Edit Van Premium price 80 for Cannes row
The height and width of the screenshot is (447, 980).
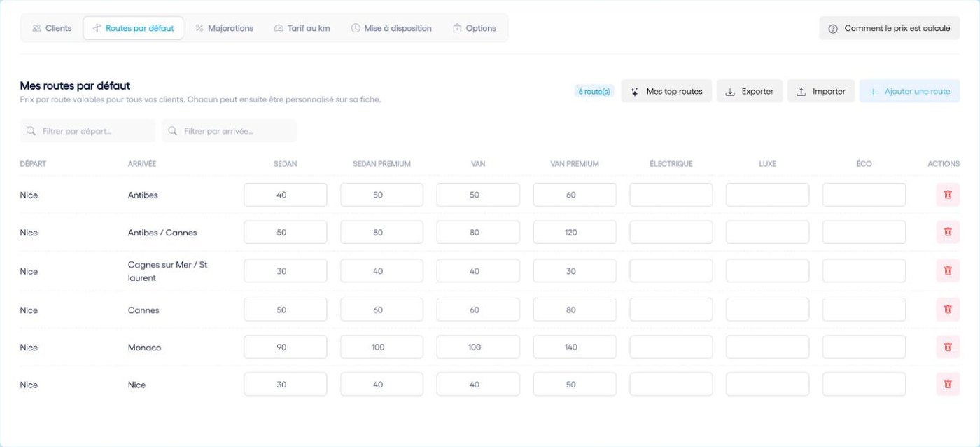(x=575, y=310)
